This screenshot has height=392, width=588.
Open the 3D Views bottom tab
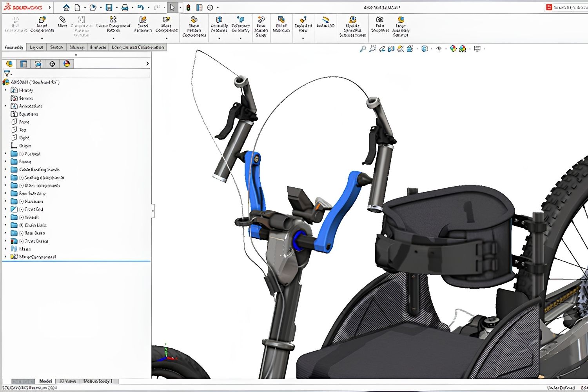(x=68, y=381)
